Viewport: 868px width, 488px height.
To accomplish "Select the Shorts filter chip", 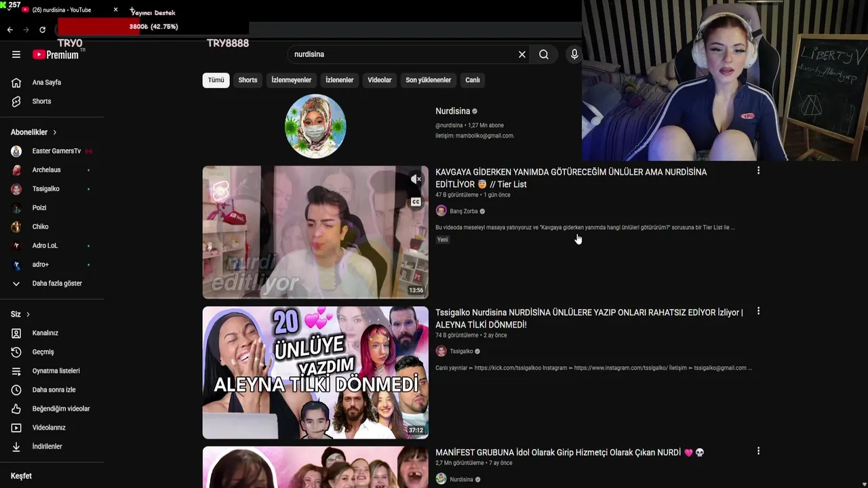I will point(248,80).
